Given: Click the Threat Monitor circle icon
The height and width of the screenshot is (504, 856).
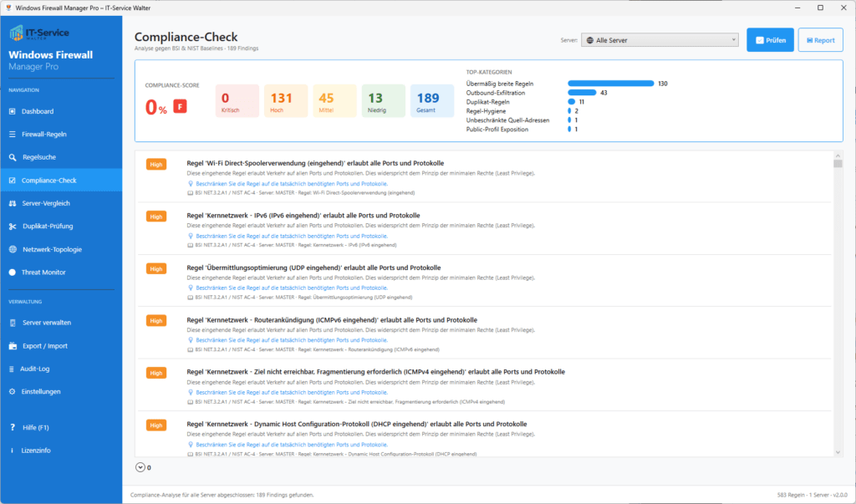Looking at the screenshot, I should click(12, 272).
